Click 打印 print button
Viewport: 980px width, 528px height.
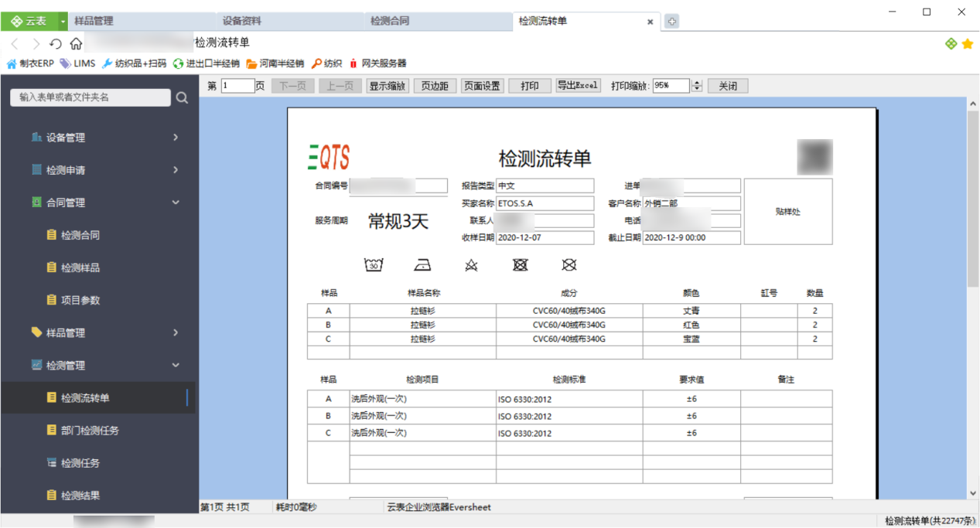(530, 86)
